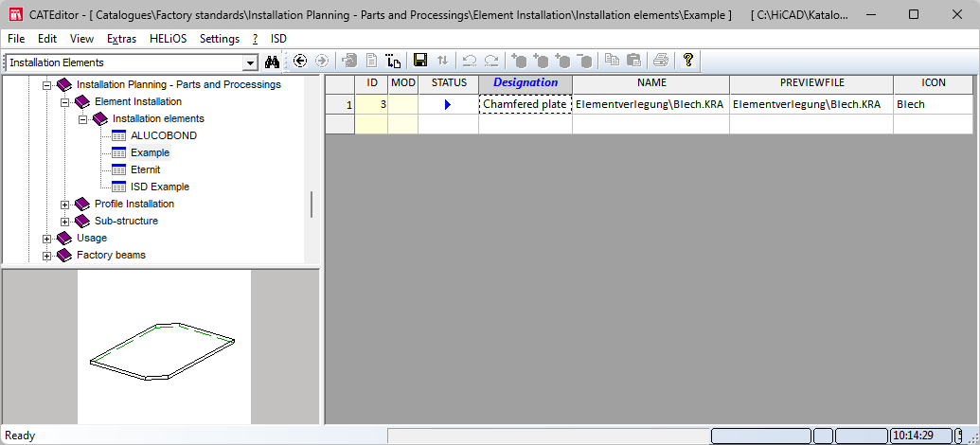980x445 pixels.
Task: Select the Example table in tree
Action: pos(150,152)
